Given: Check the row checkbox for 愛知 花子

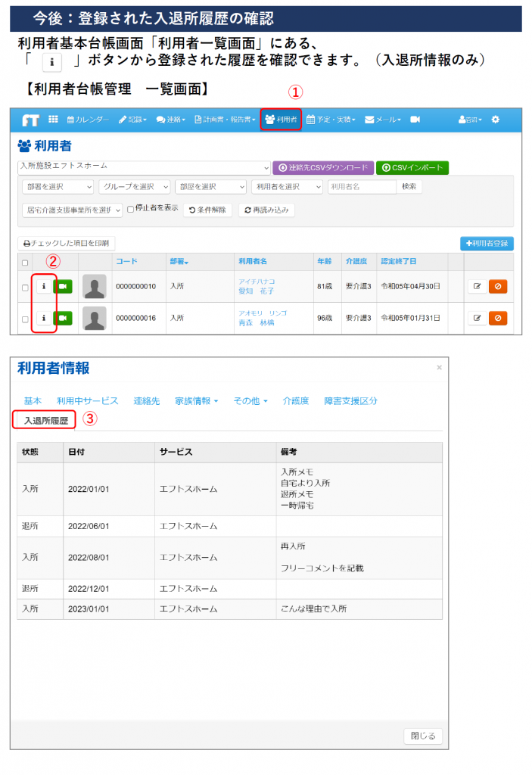Looking at the screenshot, I should [x=25, y=287].
